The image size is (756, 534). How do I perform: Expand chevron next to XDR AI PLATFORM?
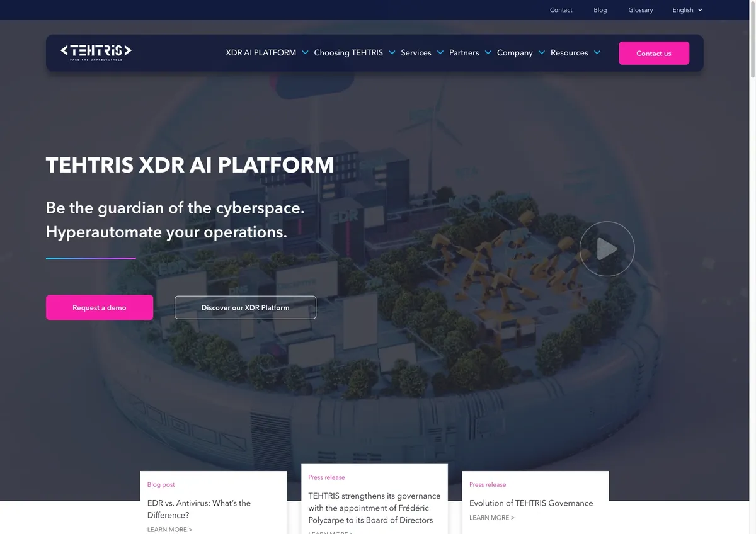(x=305, y=52)
